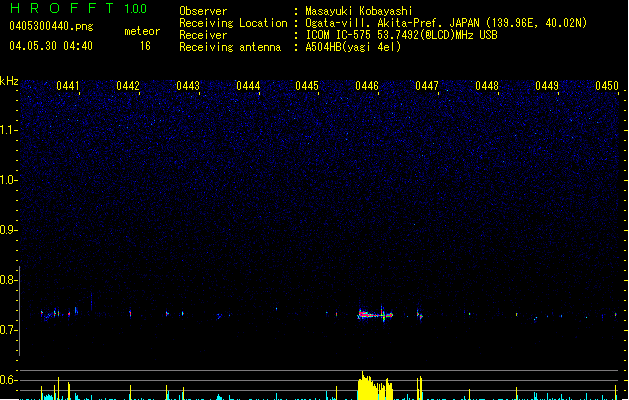The image size is (629, 400).
Task: Click the version number 1.00
Action: 135,9
